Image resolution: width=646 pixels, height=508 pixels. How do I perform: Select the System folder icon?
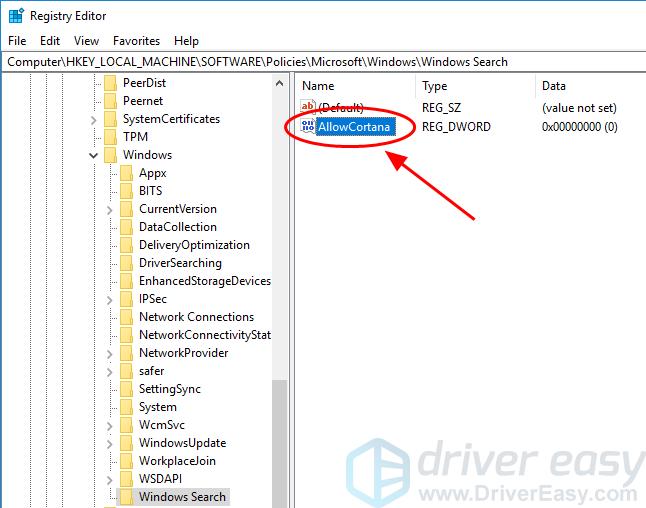[x=126, y=407]
